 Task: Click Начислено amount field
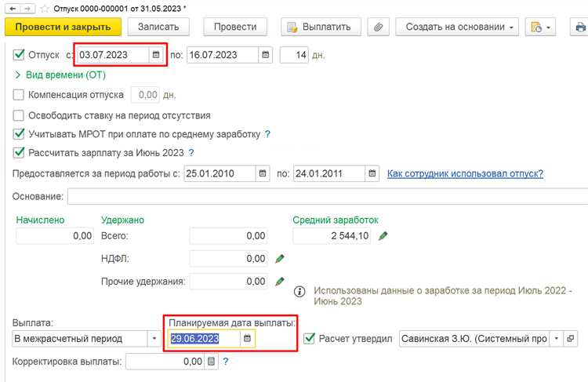point(55,236)
